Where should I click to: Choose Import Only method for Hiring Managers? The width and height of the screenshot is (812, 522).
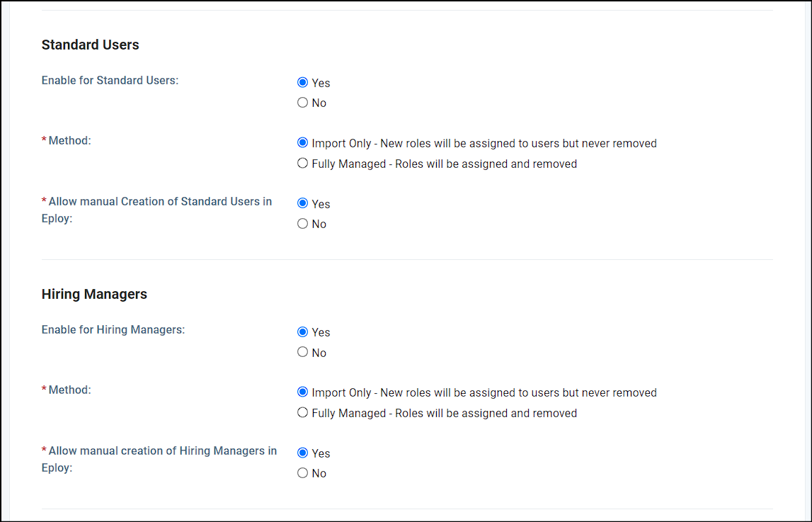click(x=303, y=392)
